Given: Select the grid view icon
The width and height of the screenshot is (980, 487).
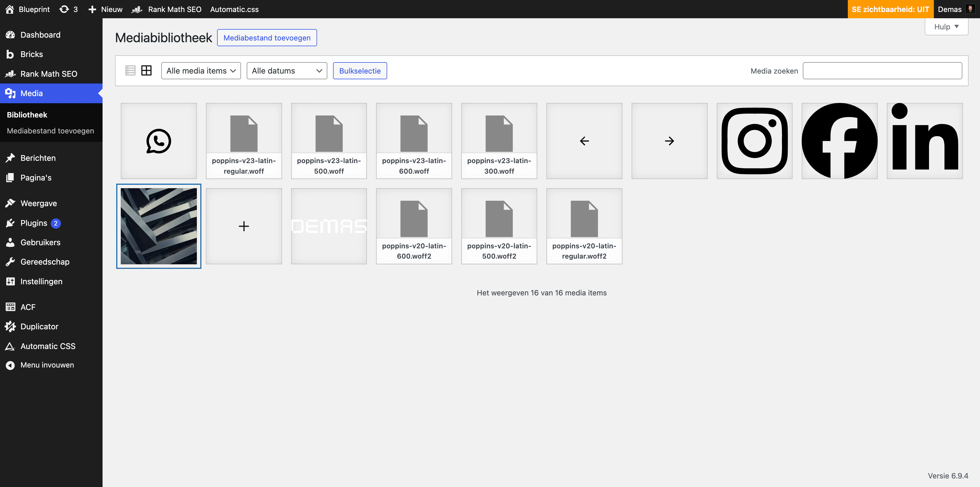Looking at the screenshot, I should (146, 70).
